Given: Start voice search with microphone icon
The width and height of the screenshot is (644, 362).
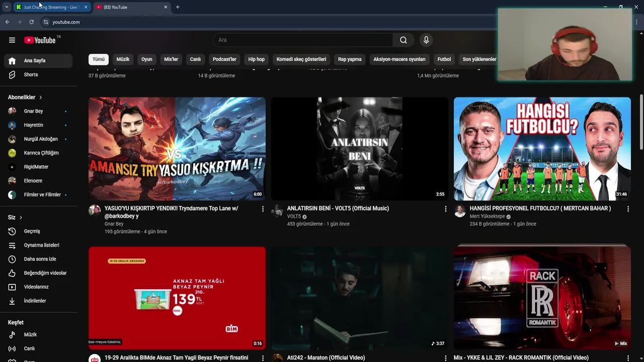Looking at the screenshot, I should [426, 40].
